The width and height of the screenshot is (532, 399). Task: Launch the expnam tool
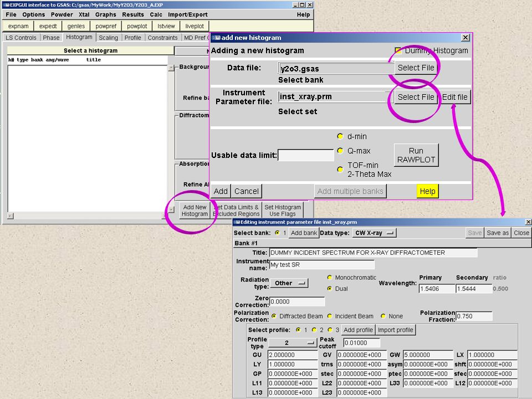[x=18, y=26]
